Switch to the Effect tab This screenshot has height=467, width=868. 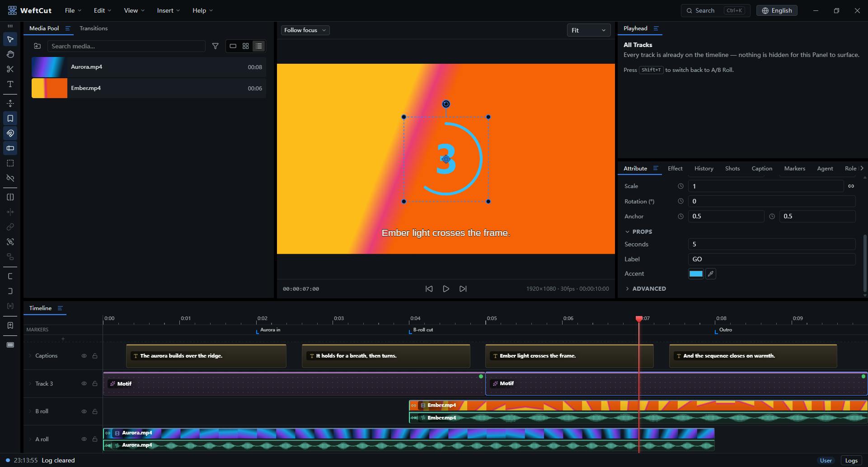(675, 169)
